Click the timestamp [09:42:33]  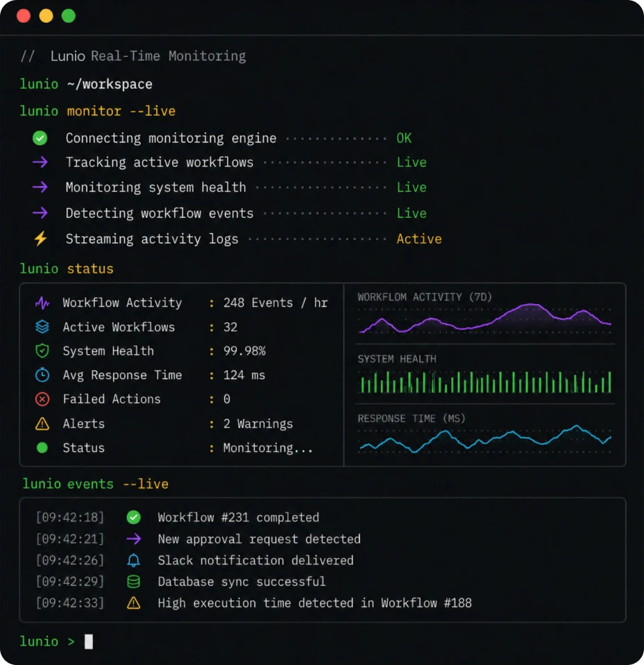[x=70, y=603]
